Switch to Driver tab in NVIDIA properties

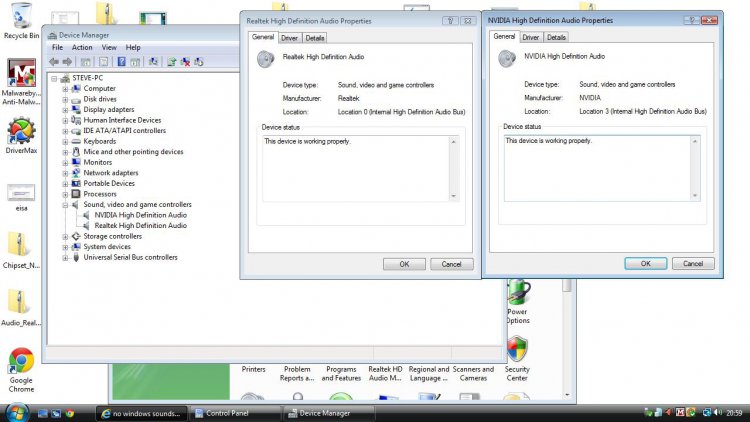point(530,37)
